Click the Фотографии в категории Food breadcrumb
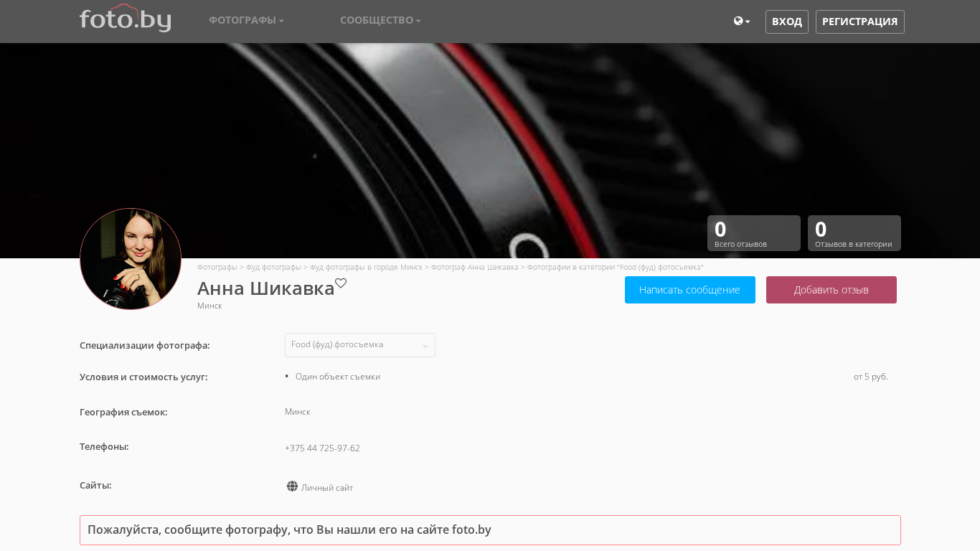 pos(616,267)
